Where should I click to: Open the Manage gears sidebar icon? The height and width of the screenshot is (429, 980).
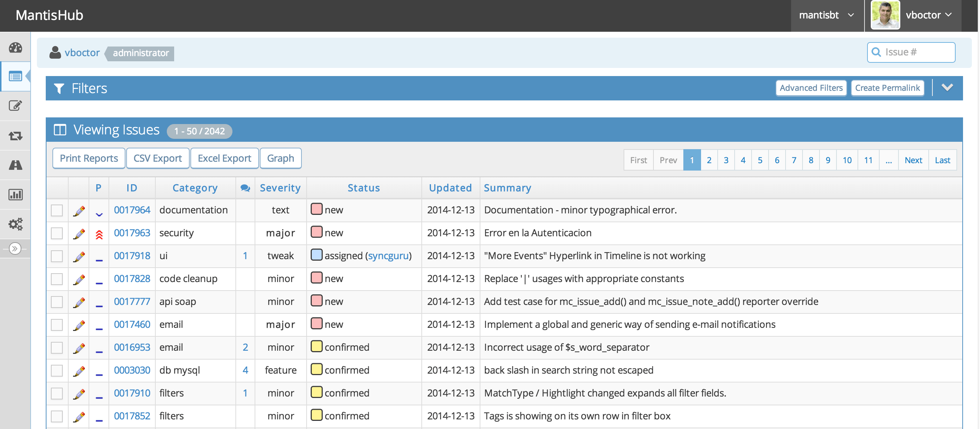pyautogui.click(x=15, y=224)
